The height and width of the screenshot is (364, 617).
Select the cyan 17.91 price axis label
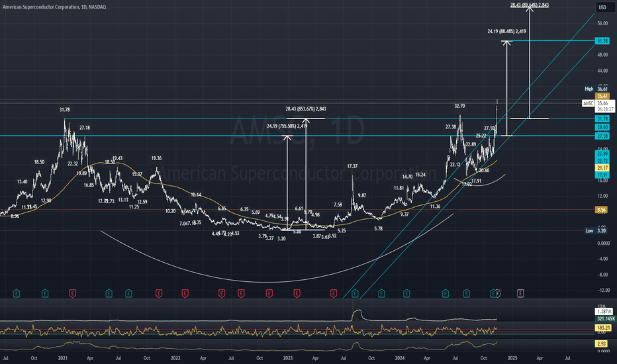pos(602,175)
